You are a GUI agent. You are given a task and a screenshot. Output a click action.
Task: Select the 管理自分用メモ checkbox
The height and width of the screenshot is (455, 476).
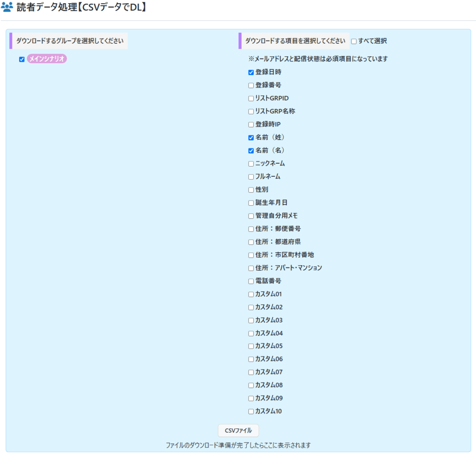(251, 216)
